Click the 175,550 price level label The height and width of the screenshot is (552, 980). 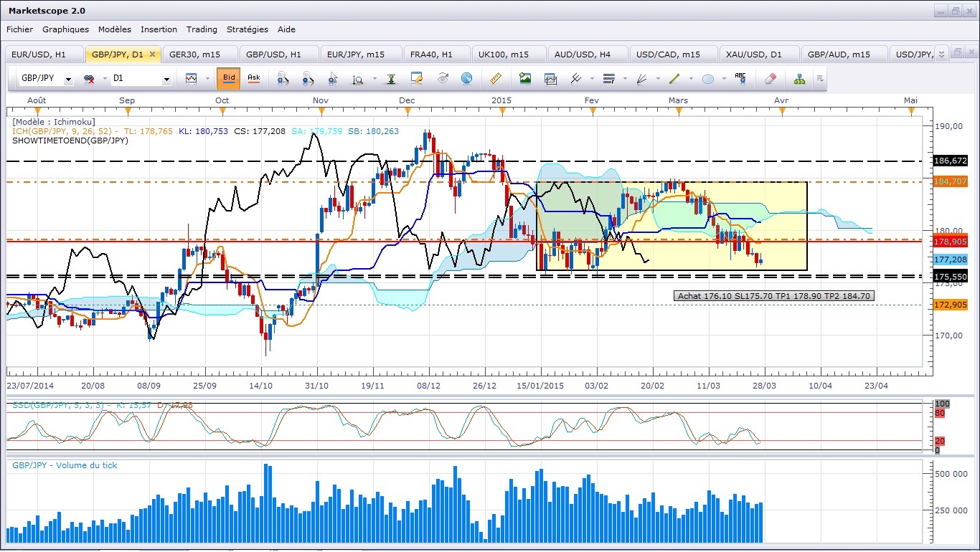point(951,277)
